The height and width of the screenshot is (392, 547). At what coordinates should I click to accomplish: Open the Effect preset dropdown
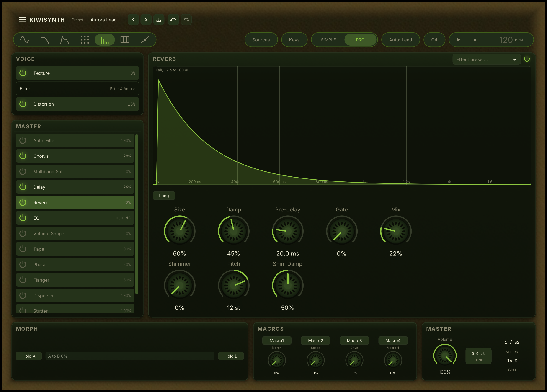(x=487, y=59)
